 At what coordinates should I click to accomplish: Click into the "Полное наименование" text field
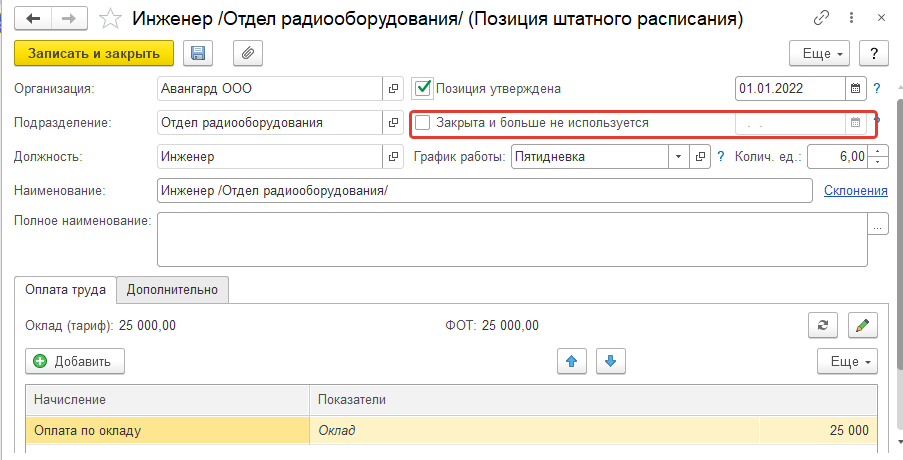510,239
